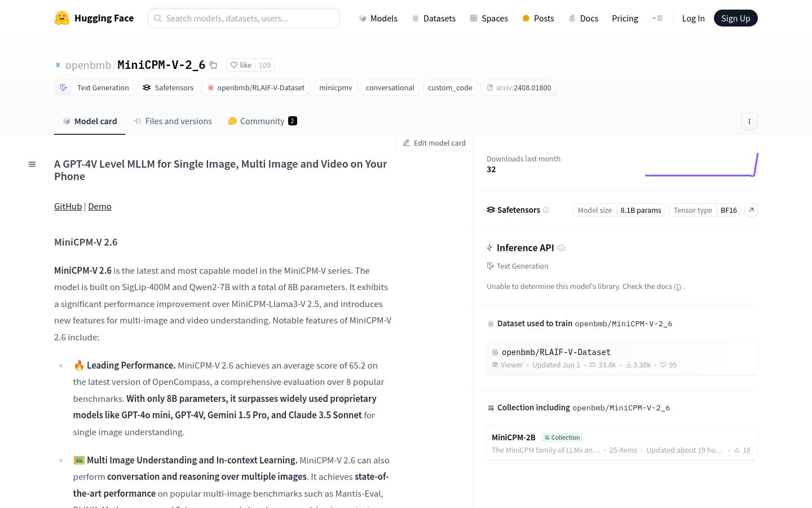Go to Posts in the navbar
This screenshot has width=812, height=508.
[x=538, y=18]
